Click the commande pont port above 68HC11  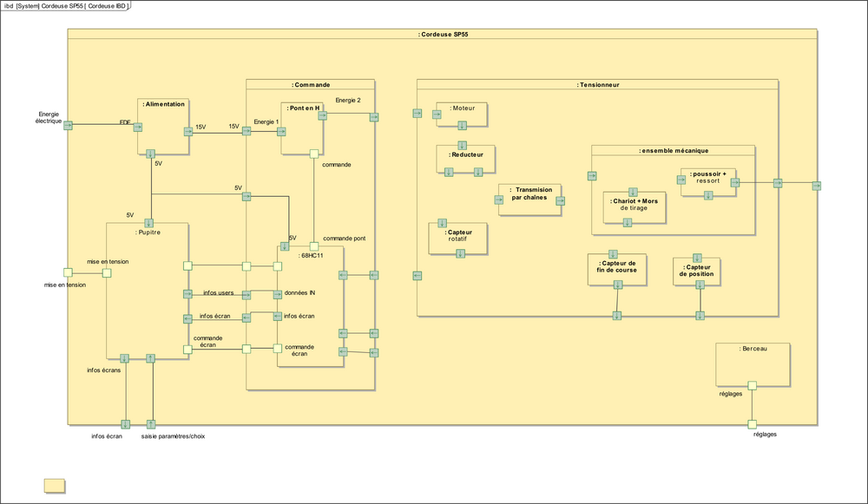tap(313, 245)
